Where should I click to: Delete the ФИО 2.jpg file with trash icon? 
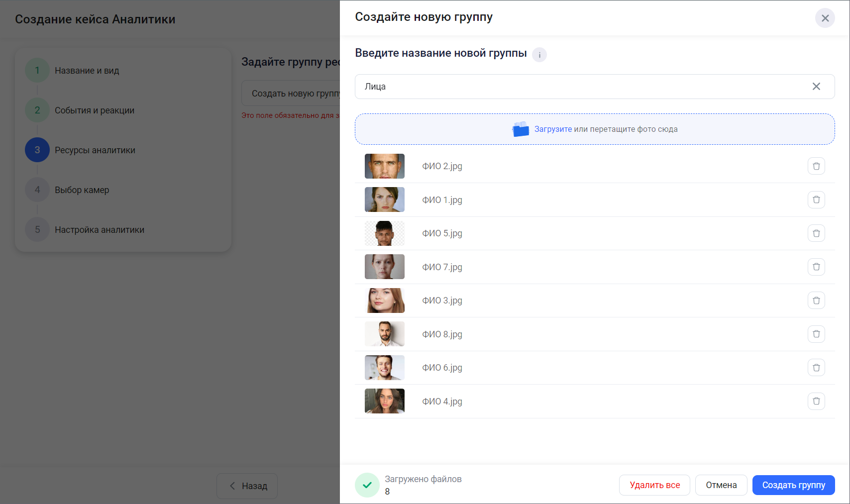[x=816, y=166]
